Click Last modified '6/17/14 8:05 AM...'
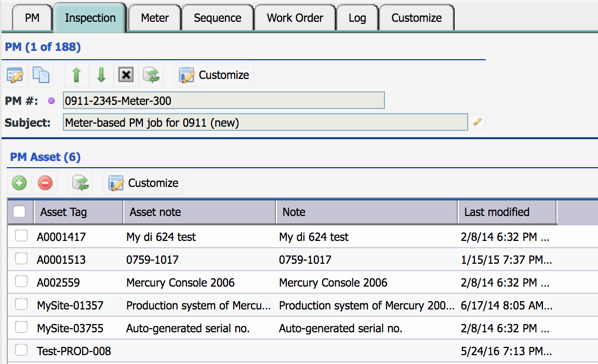This screenshot has height=364, width=598. coord(507,306)
